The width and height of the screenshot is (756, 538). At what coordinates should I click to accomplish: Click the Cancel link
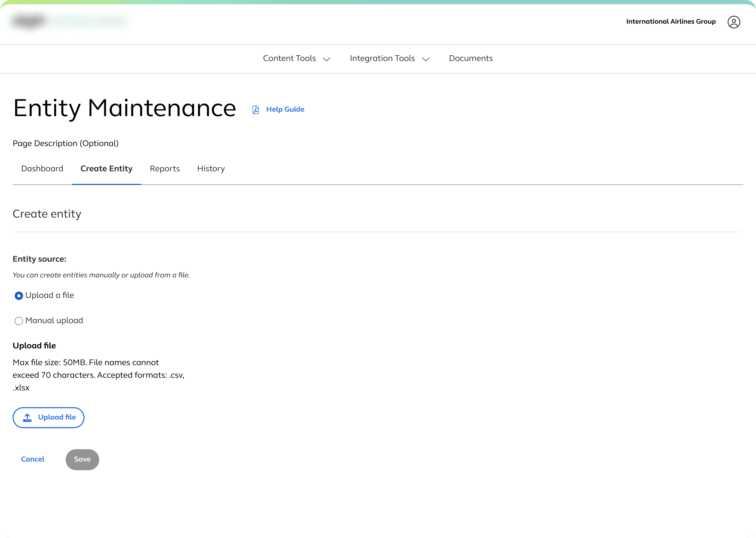pos(33,459)
